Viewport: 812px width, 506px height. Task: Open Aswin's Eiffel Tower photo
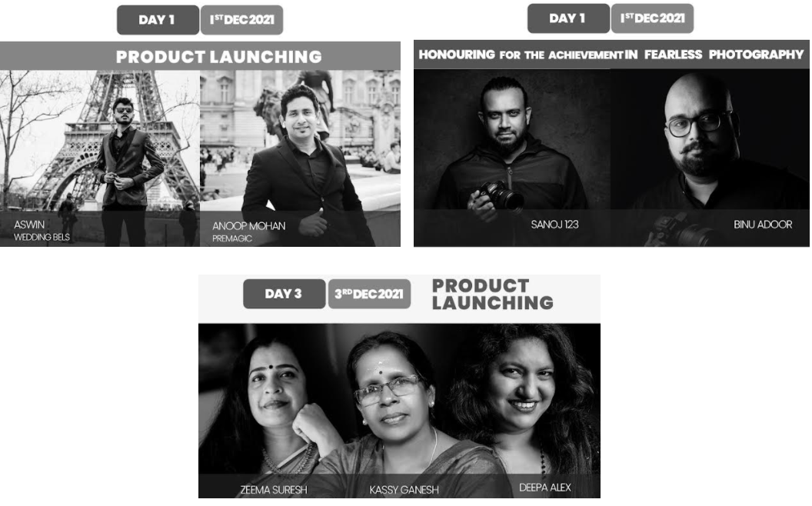(x=100, y=158)
